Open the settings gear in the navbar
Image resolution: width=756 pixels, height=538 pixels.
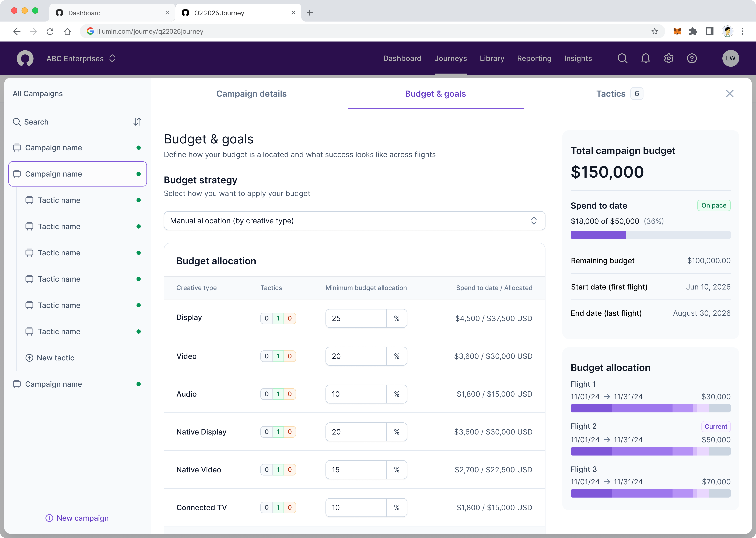(669, 58)
